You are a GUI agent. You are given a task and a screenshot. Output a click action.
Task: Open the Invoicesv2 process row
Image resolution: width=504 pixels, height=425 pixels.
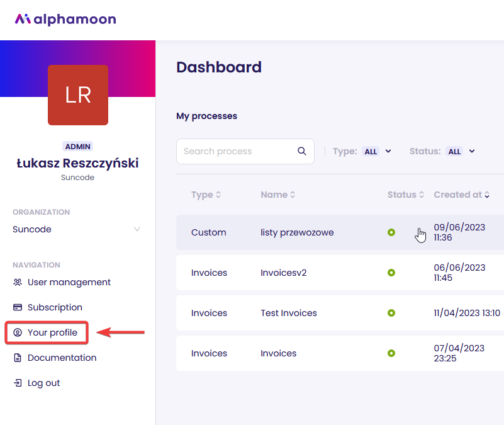340,273
